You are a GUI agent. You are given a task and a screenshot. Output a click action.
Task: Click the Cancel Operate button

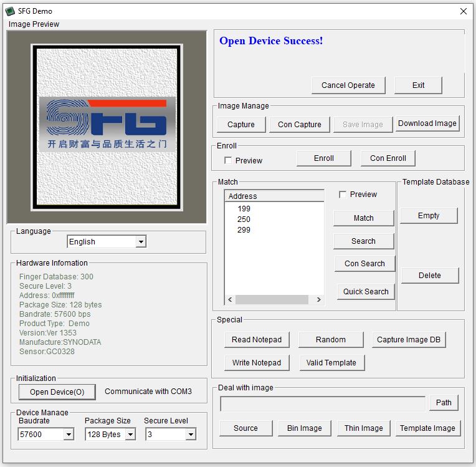(x=348, y=85)
